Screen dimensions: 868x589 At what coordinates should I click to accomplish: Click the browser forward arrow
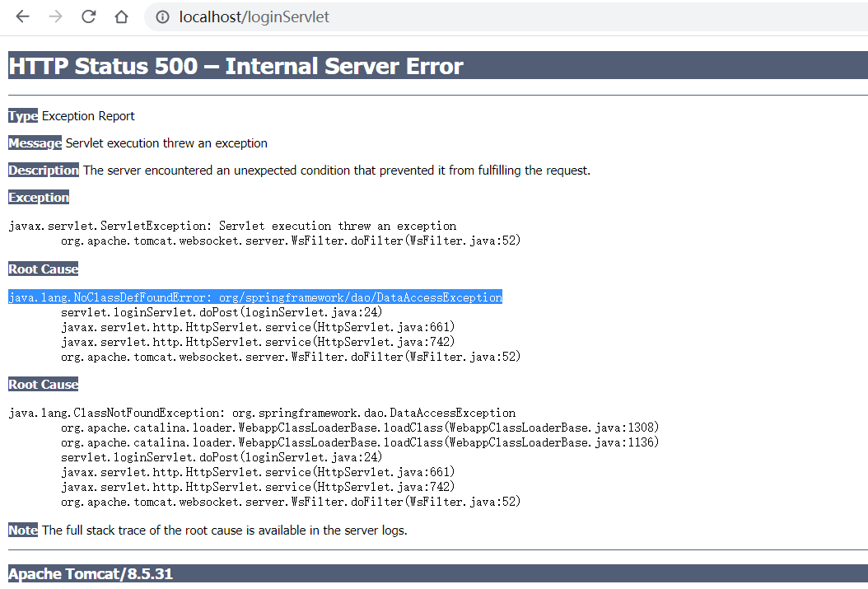tap(55, 16)
